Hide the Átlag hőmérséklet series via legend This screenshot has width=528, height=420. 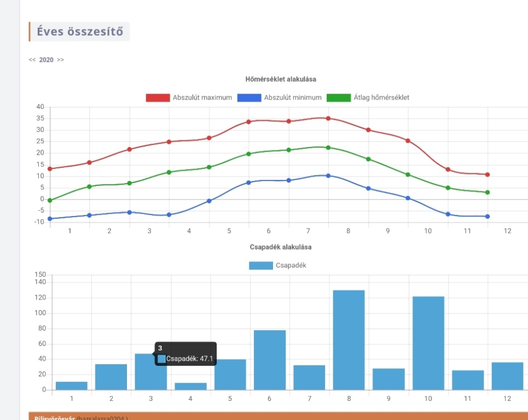[x=368, y=98]
